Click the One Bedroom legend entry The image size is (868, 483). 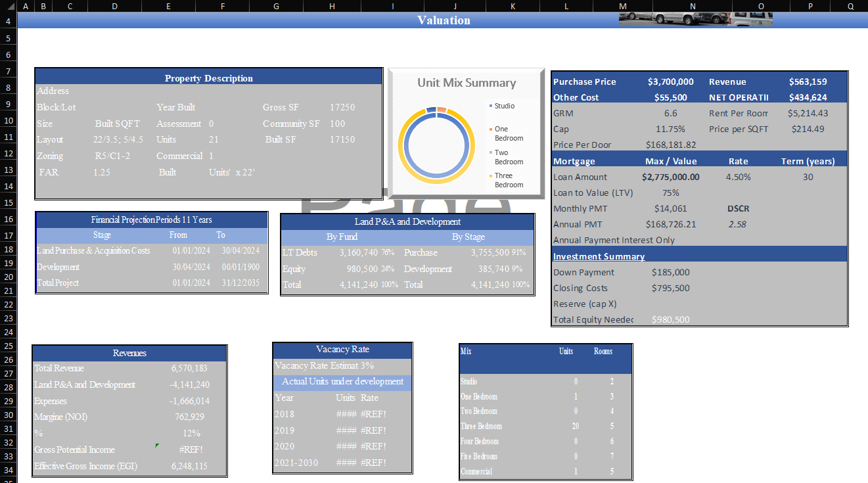(x=506, y=133)
